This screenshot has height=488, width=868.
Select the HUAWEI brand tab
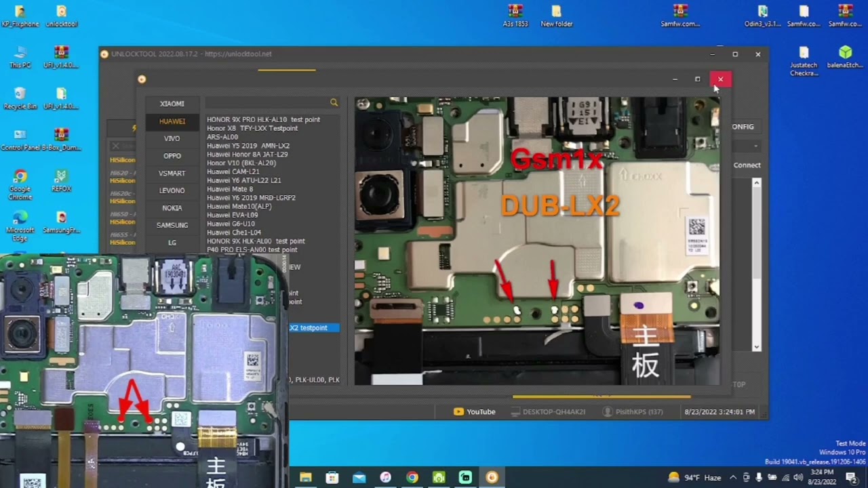click(x=172, y=121)
